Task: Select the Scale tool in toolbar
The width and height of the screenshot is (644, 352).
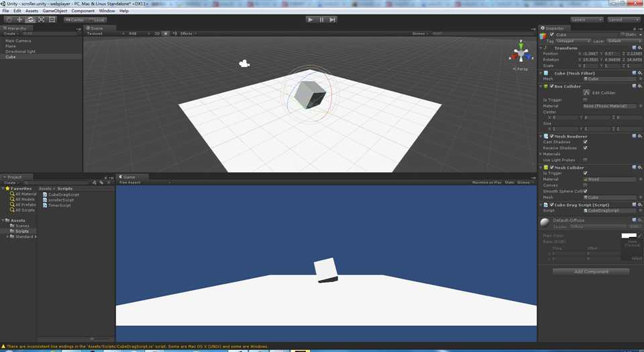Action: click(41, 19)
